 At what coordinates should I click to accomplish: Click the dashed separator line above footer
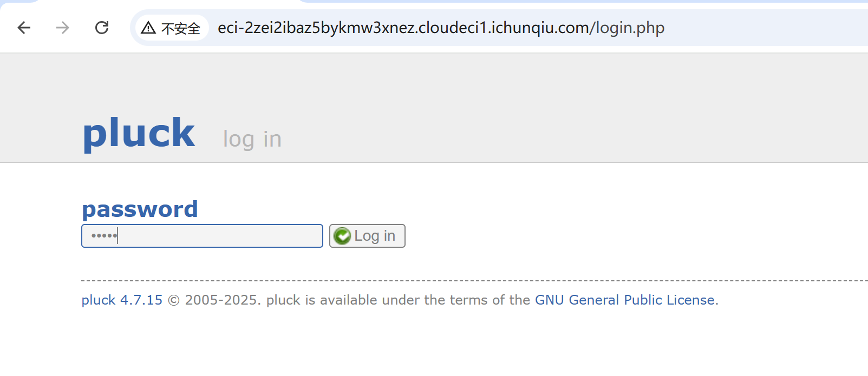point(474,281)
